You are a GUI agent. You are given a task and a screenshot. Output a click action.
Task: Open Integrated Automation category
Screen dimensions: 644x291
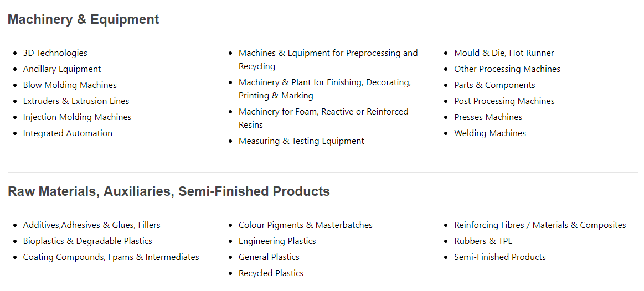pyautogui.click(x=68, y=133)
